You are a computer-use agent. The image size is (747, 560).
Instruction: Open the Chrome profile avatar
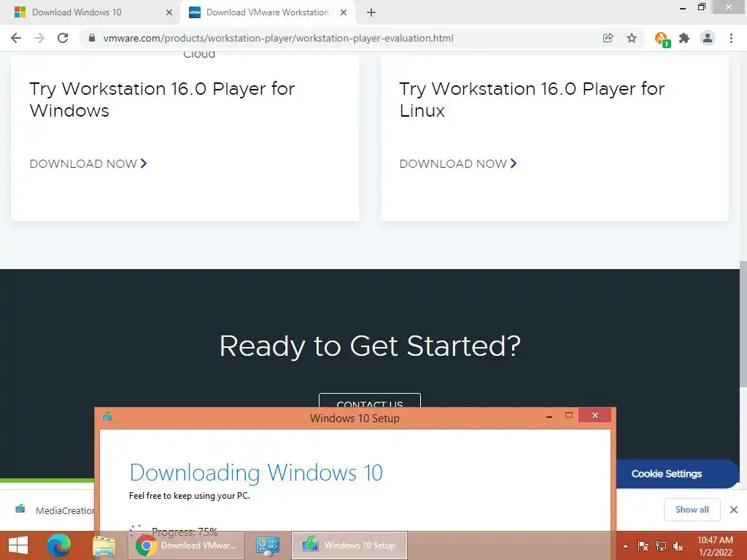tap(708, 38)
